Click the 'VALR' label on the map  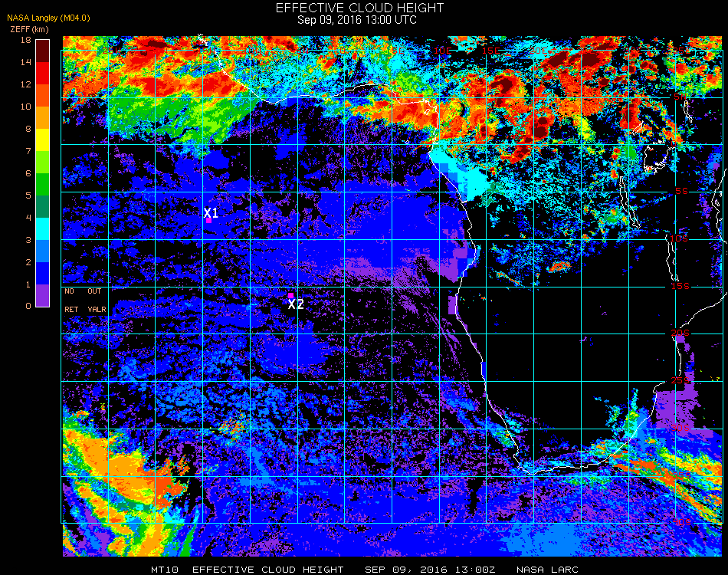[x=97, y=309]
